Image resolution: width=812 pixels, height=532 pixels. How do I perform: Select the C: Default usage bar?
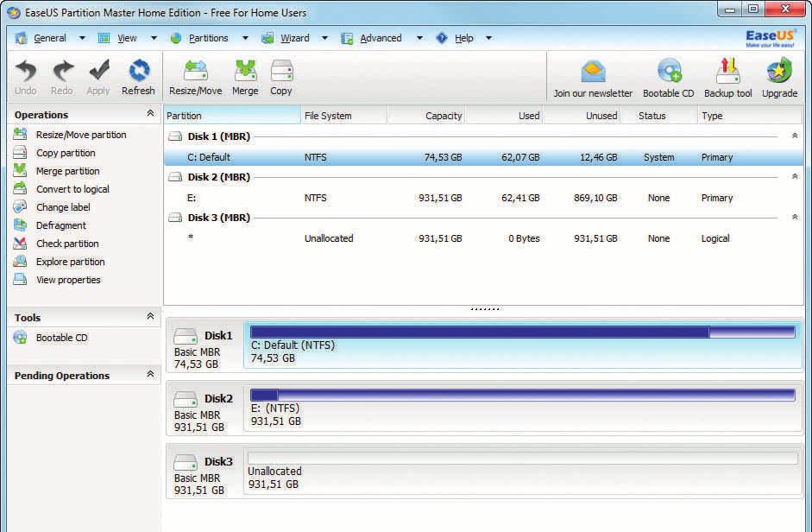coord(523,332)
